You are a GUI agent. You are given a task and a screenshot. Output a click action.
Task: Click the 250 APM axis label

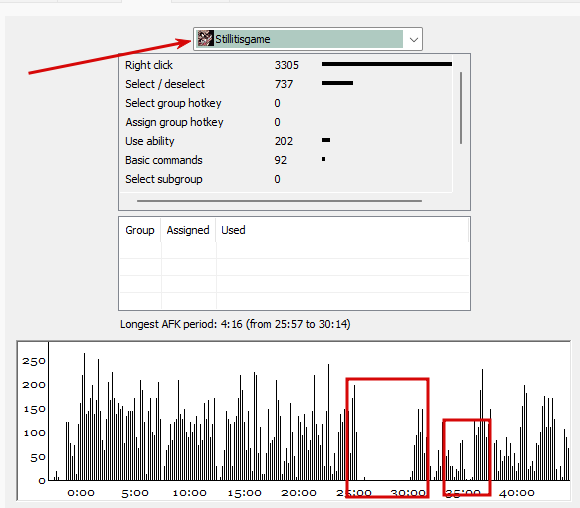pyautogui.click(x=34, y=361)
